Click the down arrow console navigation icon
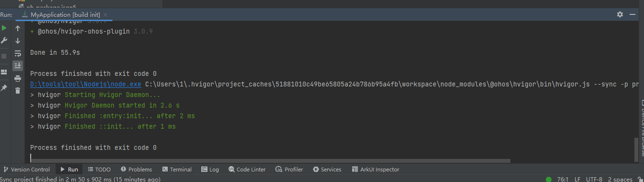The image size is (644, 182). coord(18,41)
